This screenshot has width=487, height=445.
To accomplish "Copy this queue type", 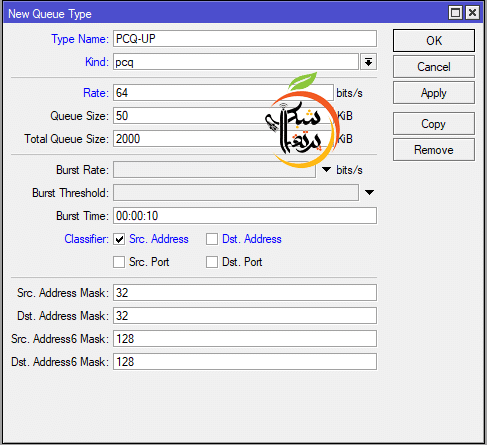I will [x=434, y=124].
